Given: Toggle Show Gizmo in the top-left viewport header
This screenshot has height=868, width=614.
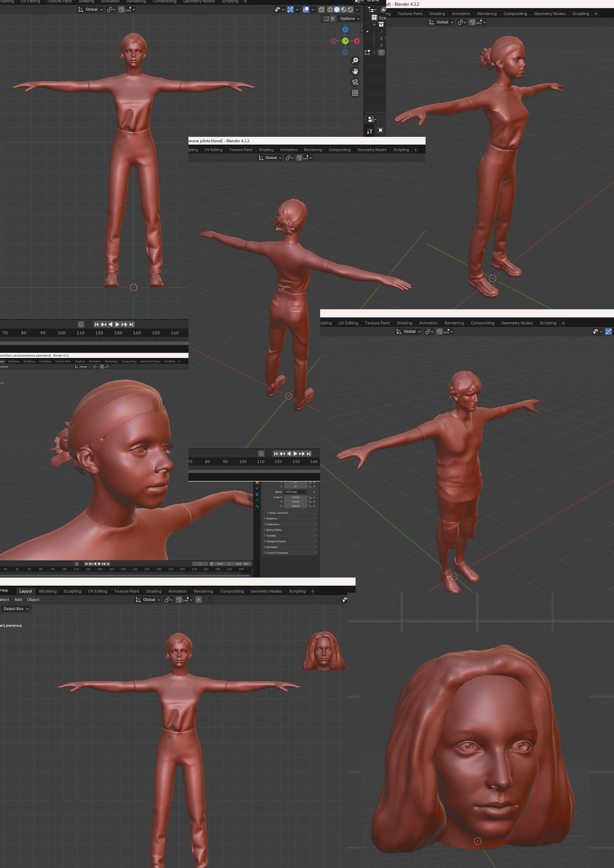Looking at the screenshot, I should 290,10.
